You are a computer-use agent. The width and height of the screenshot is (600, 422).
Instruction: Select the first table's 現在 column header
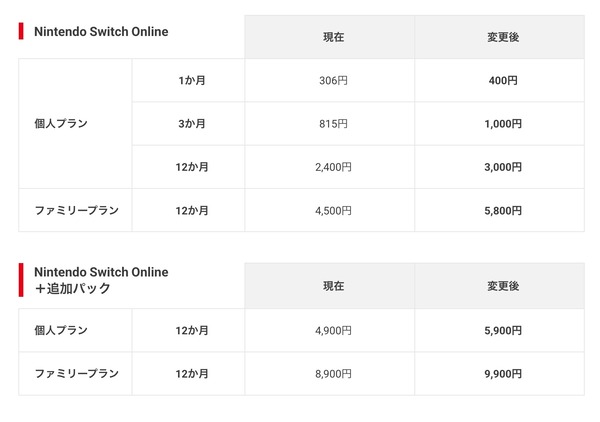click(x=329, y=37)
